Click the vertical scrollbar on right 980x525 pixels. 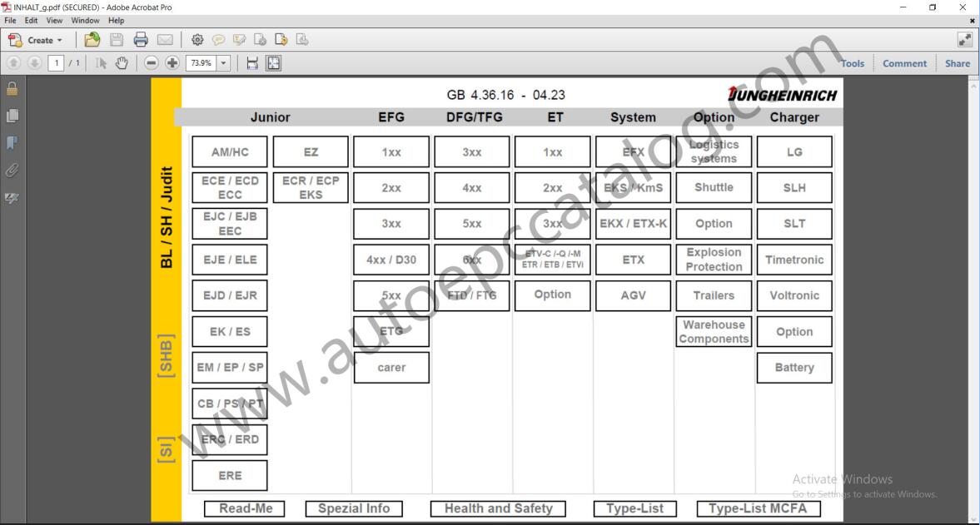973,300
